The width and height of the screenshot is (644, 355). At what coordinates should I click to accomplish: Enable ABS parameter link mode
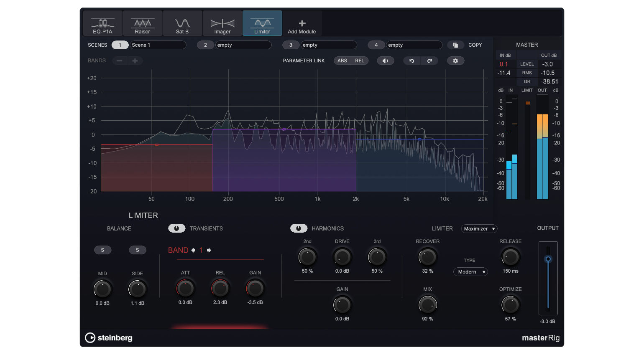point(342,61)
